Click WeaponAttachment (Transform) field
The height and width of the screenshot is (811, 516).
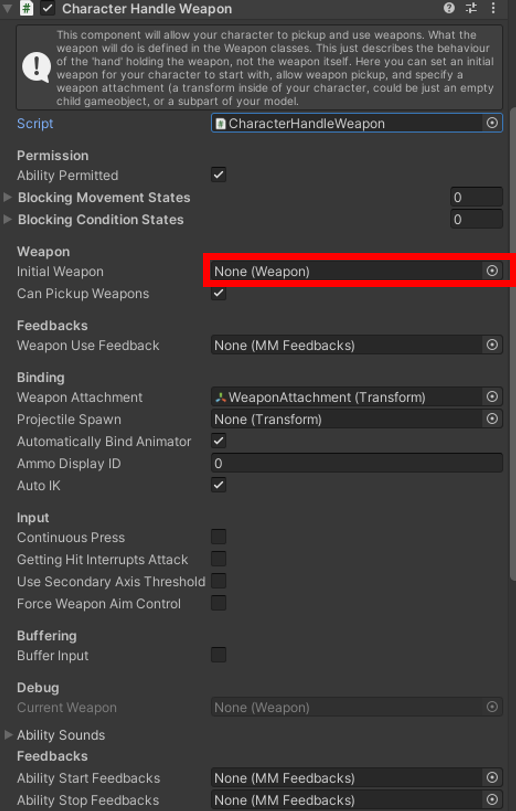357,397
